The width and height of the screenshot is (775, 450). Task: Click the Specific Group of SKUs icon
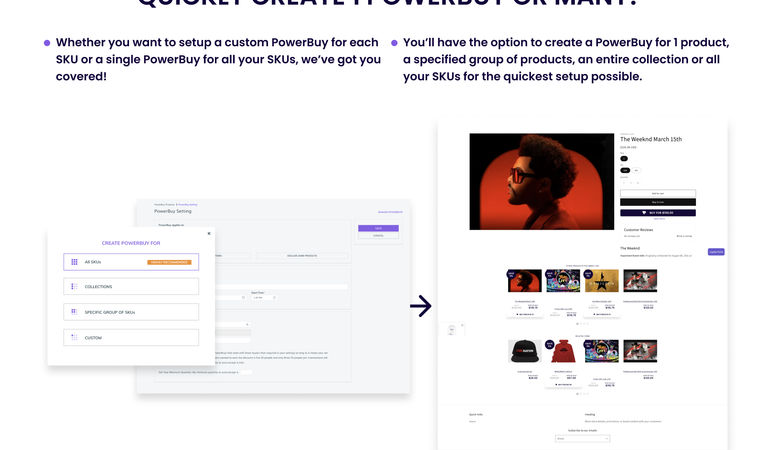point(74,312)
